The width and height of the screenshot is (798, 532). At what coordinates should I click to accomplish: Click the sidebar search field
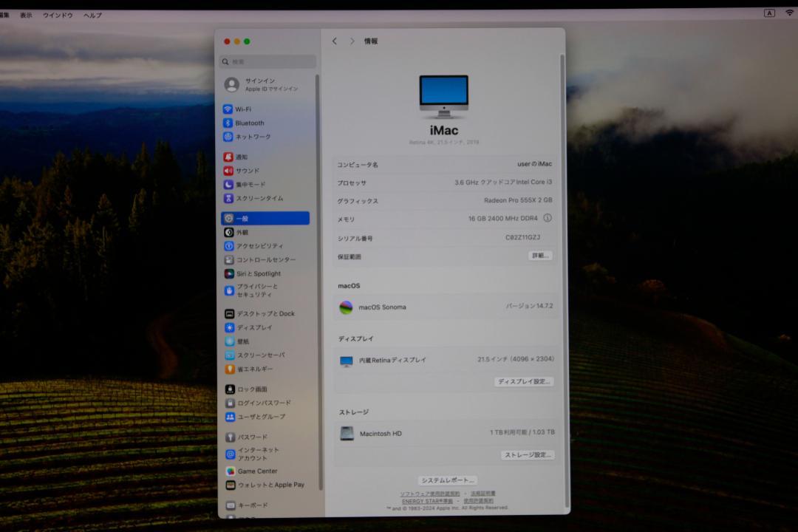pos(268,61)
